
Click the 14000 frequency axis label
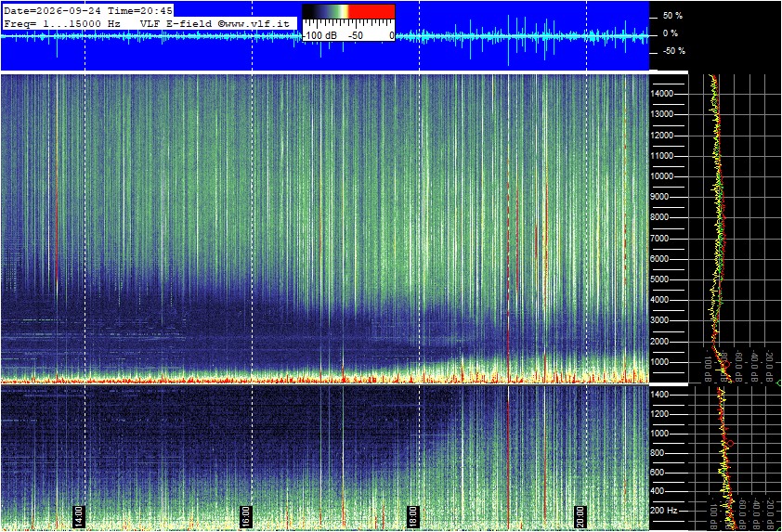(662, 94)
